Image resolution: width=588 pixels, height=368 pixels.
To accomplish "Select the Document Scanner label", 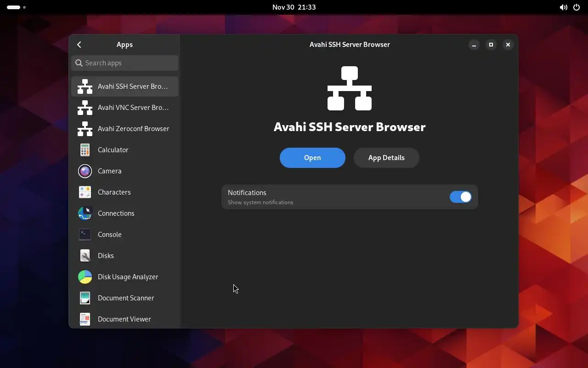I will click(x=126, y=298).
